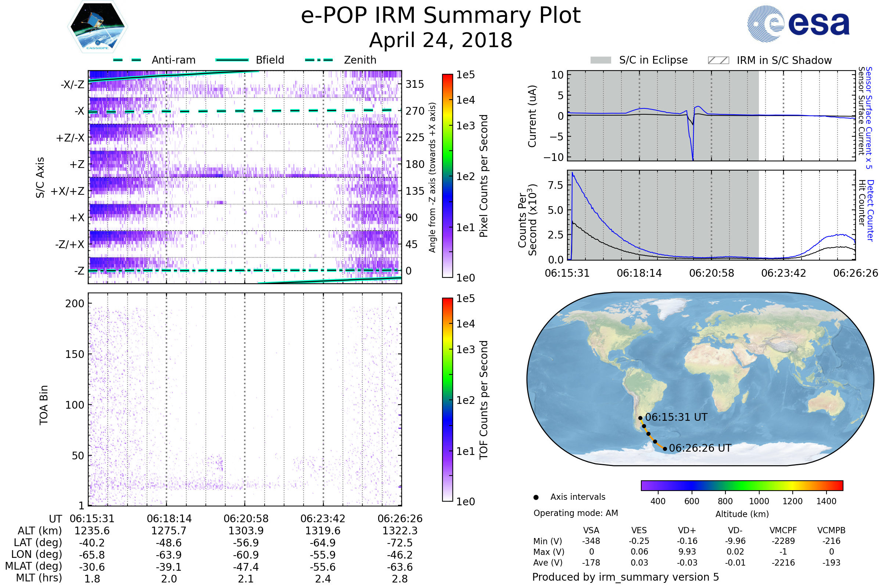Screen dimensions: 882x588
Task: Click the Anti-ram dashed line legend marker
Action: click(127, 60)
